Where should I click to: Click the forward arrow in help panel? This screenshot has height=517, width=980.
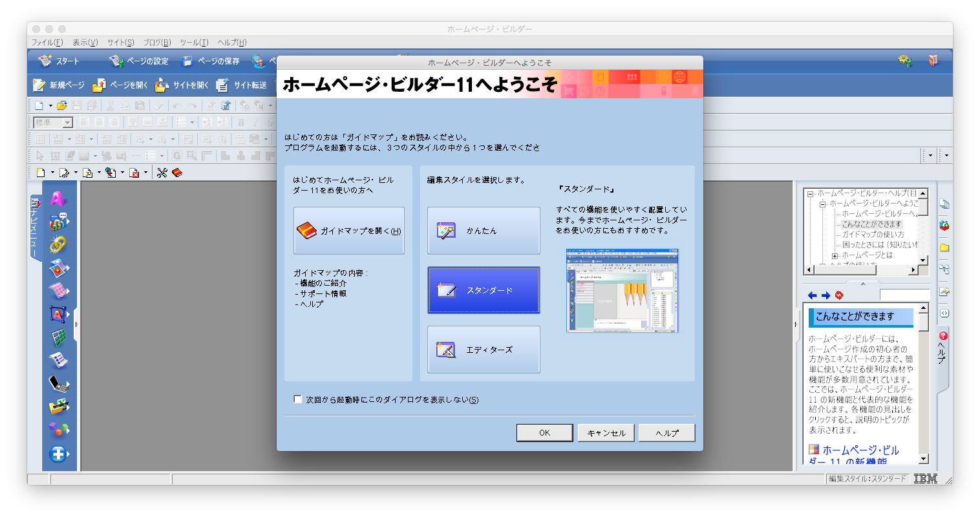[x=826, y=295]
